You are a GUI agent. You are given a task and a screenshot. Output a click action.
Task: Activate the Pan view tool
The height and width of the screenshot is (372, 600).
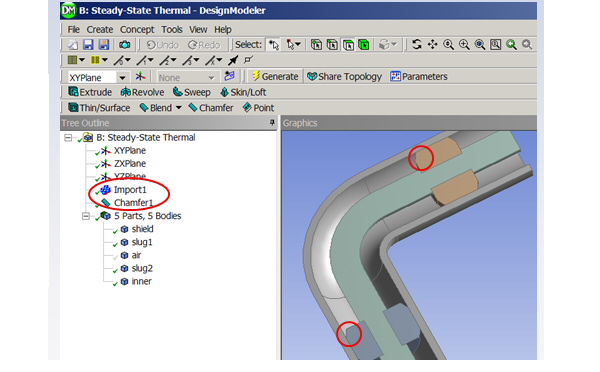tap(432, 45)
